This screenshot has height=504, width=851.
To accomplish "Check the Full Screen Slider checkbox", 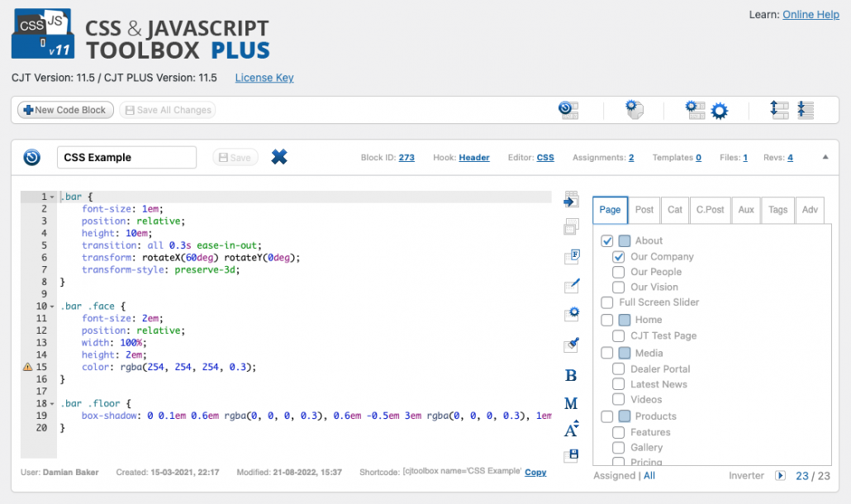I will click(x=606, y=302).
